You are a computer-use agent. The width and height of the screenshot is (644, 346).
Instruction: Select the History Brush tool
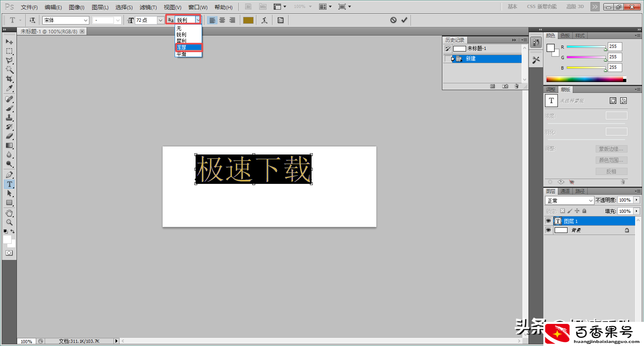[x=9, y=127]
